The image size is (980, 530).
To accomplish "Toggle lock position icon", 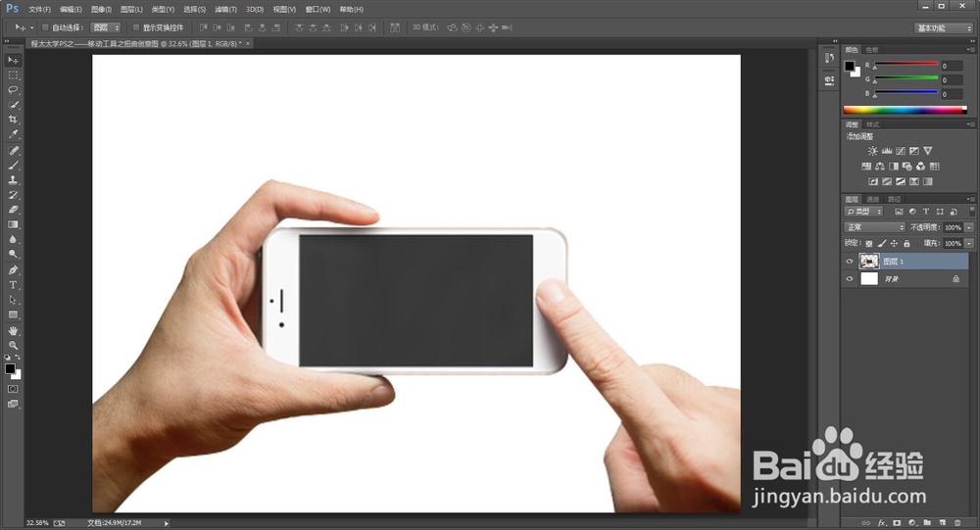I will click(894, 244).
